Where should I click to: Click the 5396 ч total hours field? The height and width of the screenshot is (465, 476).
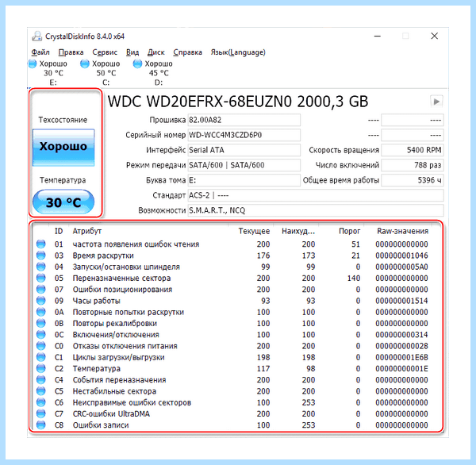pyautogui.click(x=413, y=180)
